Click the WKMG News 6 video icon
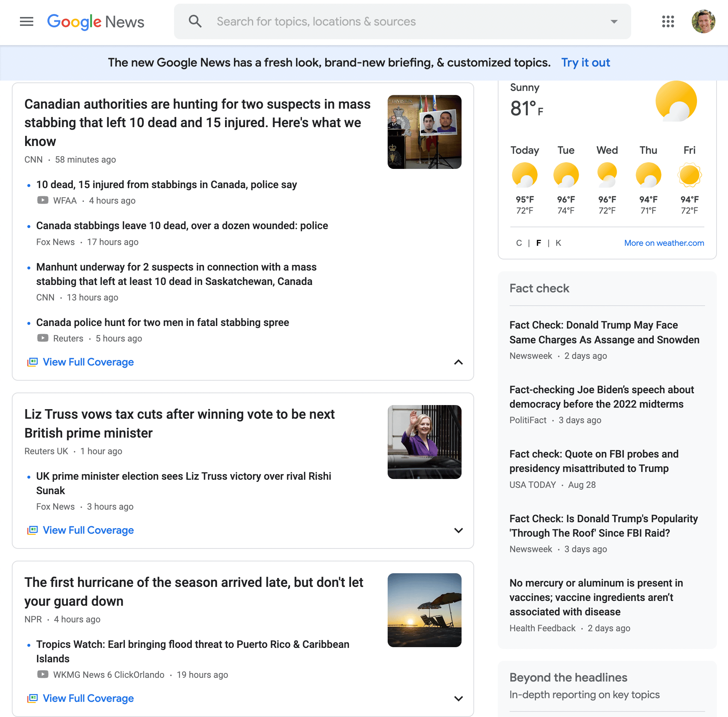728x717 pixels. (x=42, y=674)
